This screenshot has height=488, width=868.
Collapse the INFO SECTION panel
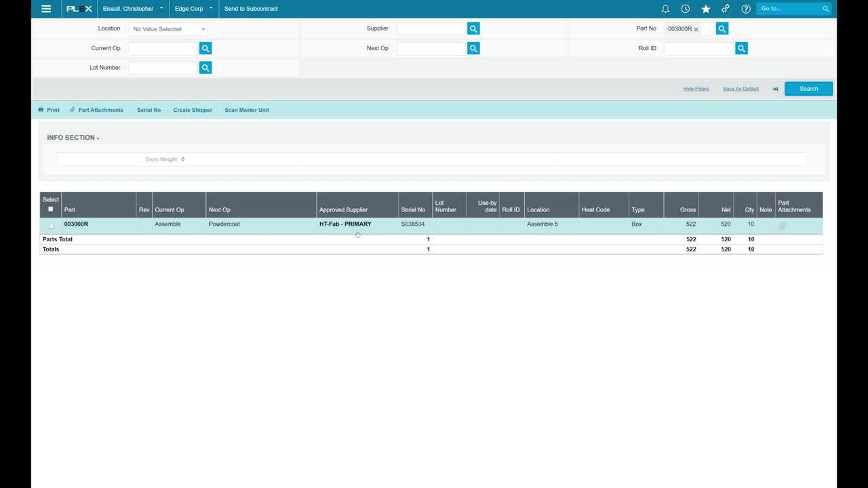click(73, 138)
